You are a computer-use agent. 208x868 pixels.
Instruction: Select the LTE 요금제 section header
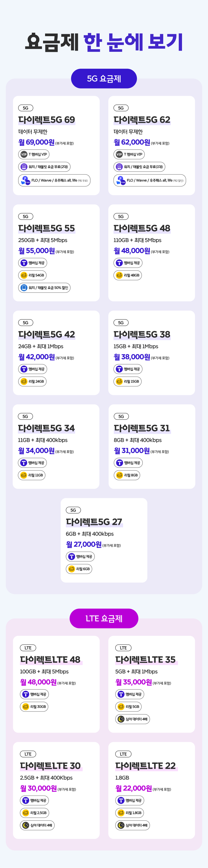[104, 618]
